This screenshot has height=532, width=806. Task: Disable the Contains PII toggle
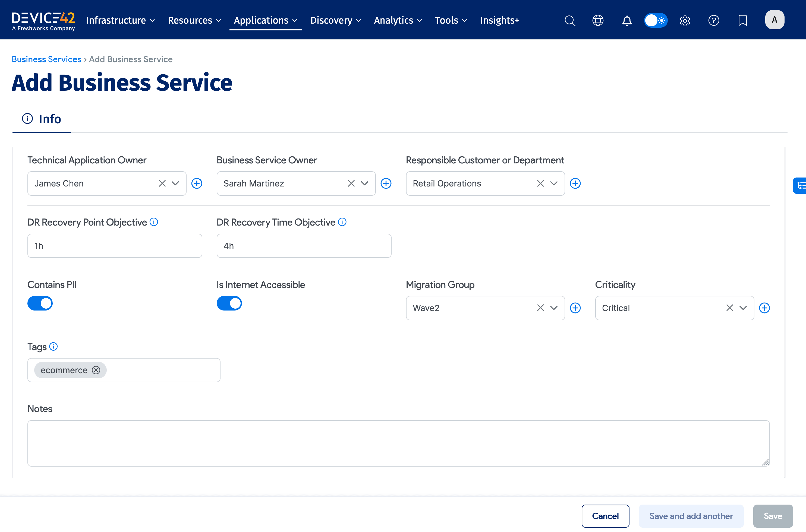[40, 303]
